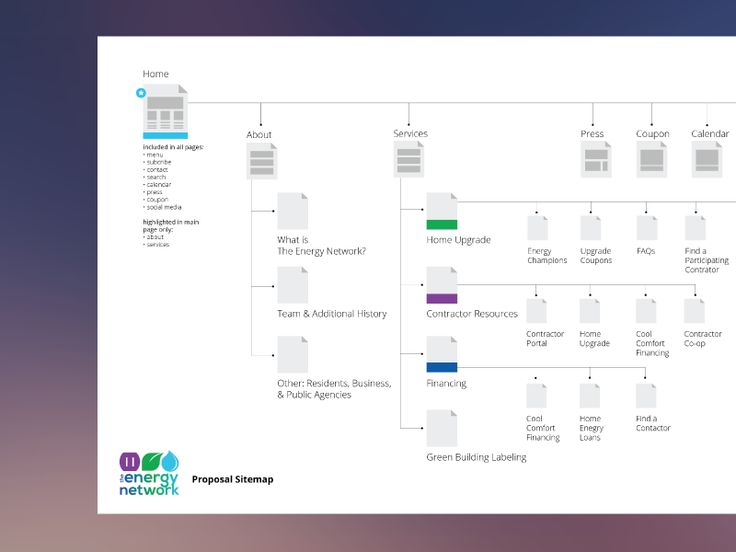Click the Services label

410,134
